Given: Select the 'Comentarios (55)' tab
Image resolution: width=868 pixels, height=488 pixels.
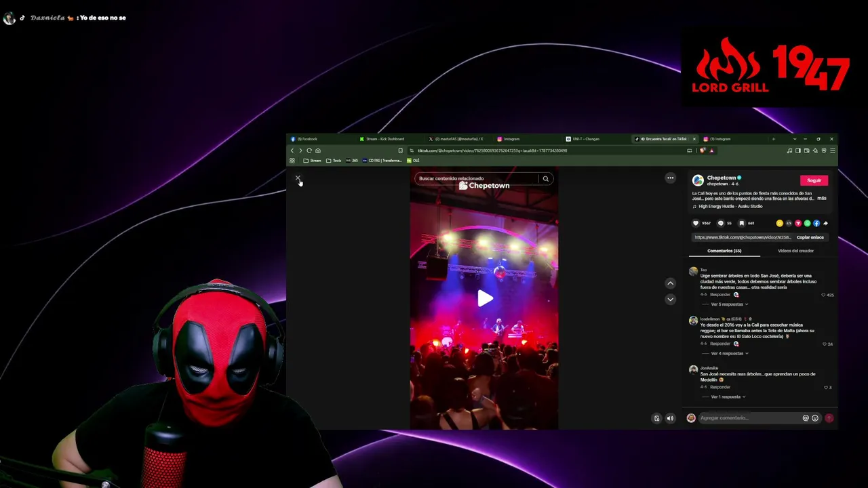Looking at the screenshot, I should [724, 251].
